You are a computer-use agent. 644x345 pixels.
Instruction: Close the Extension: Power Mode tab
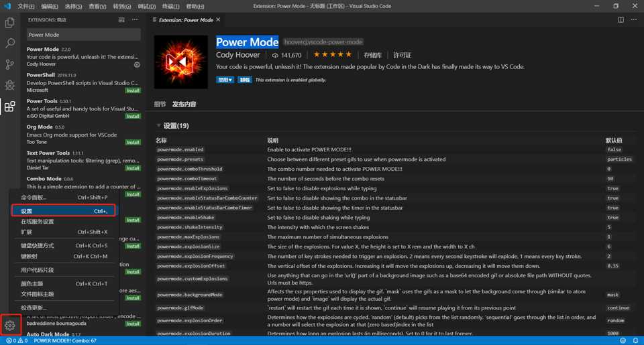tap(218, 19)
